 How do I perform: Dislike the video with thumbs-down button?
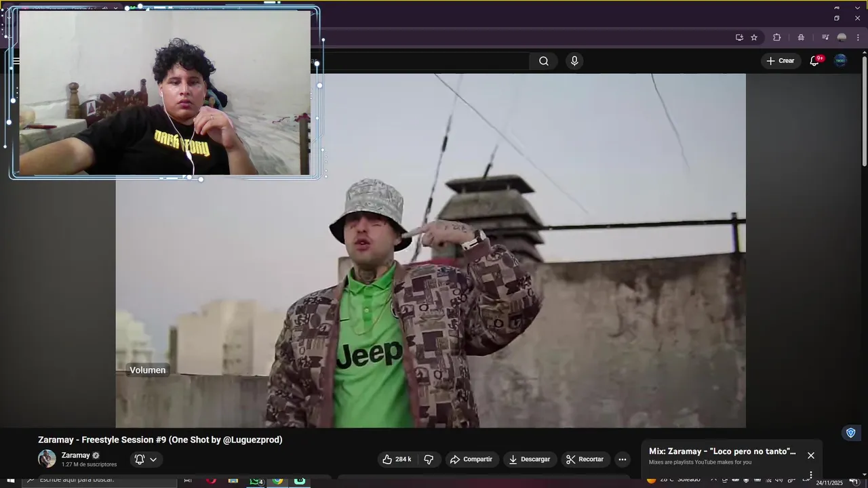tap(429, 460)
